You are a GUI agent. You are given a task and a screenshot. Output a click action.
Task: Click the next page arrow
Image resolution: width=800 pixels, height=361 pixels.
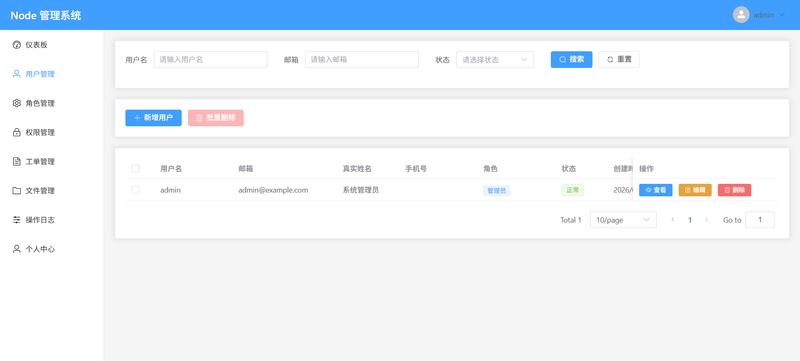click(x=707, y=220)
